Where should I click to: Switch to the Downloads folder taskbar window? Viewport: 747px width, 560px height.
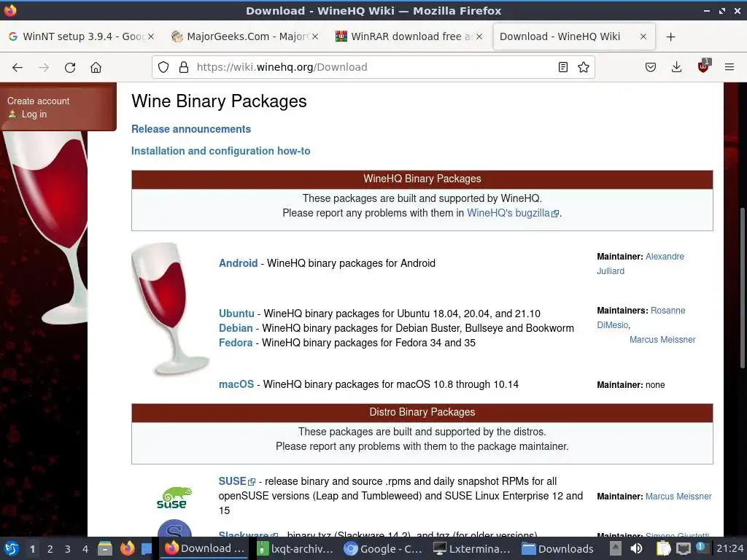pyautogui.click(x=558, y=548)
